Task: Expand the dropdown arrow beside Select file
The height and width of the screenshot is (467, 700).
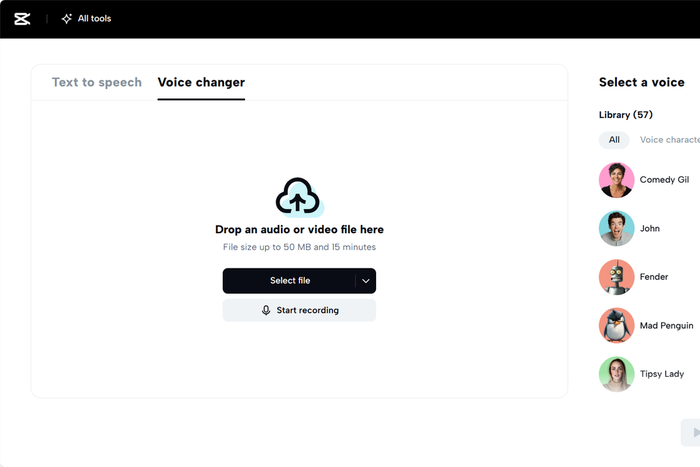Action: coord(366,281)
